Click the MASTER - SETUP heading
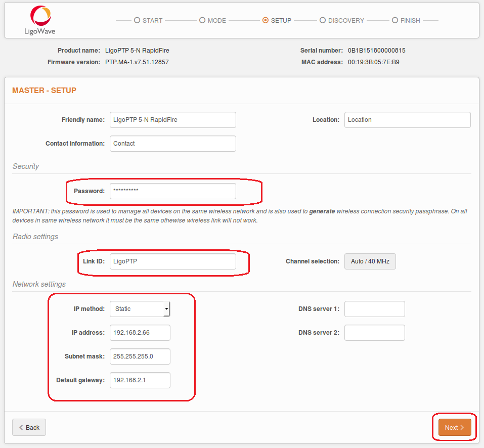Screen dimensions: 484x448 coord(44,91)
